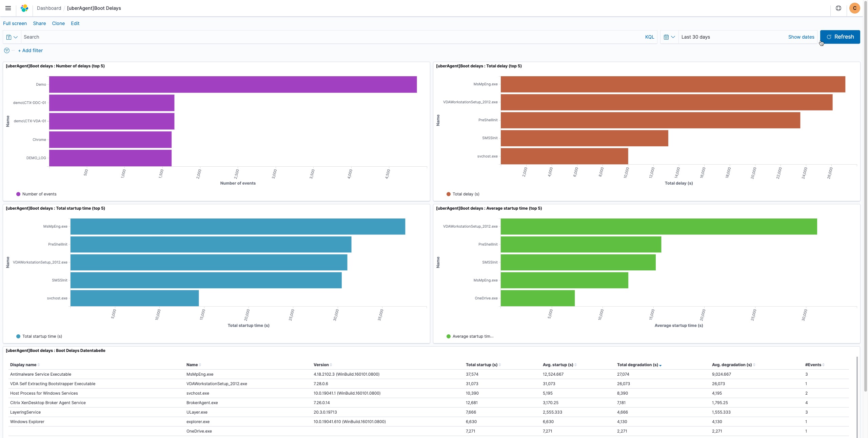The width and height of the screenshot is (868, 438).
Task: Open the date quick menu calendar dropdown
Action: (x=669, y=37)
